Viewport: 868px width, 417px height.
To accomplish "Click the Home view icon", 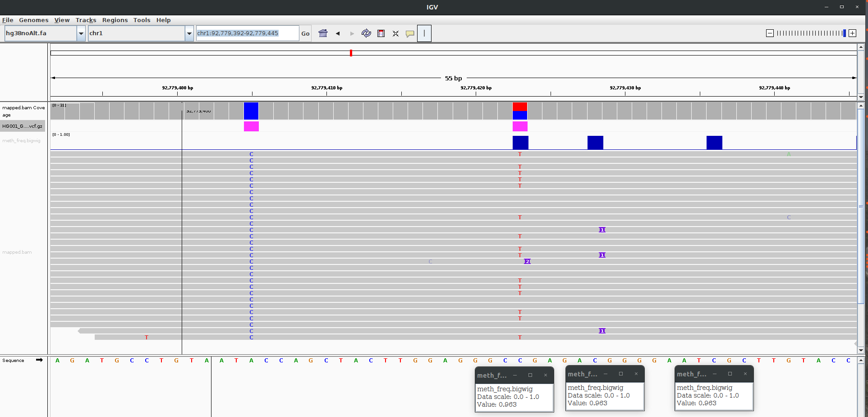I will [323, 33].
